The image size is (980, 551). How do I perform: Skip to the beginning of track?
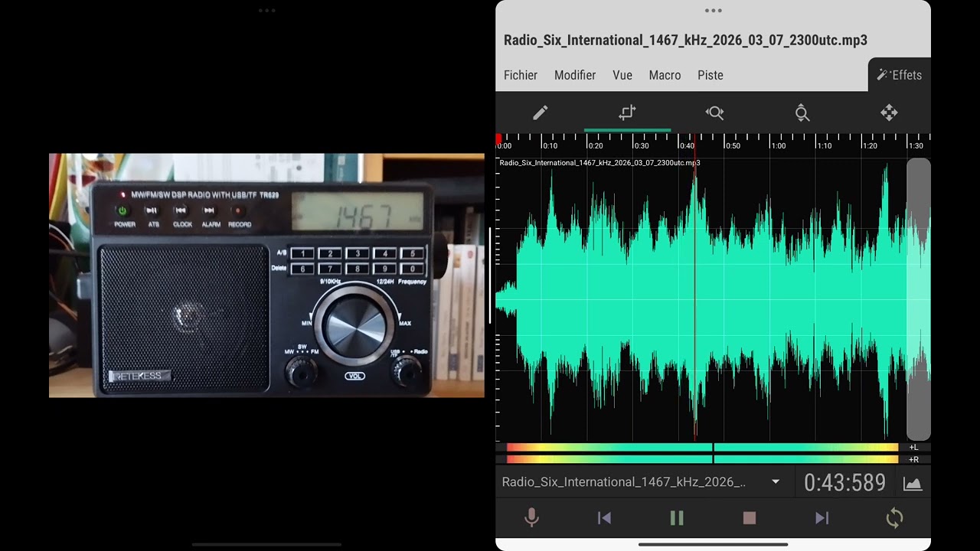pos(604,518)
